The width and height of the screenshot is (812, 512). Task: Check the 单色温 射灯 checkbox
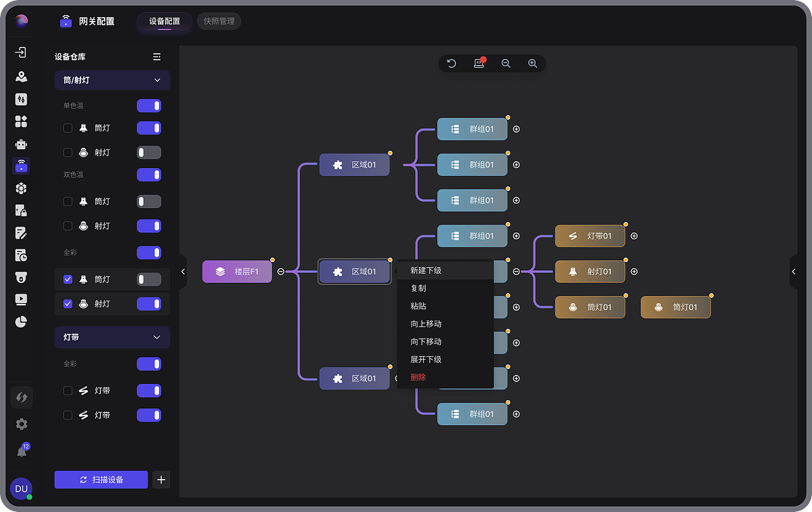tap(68, 152)
